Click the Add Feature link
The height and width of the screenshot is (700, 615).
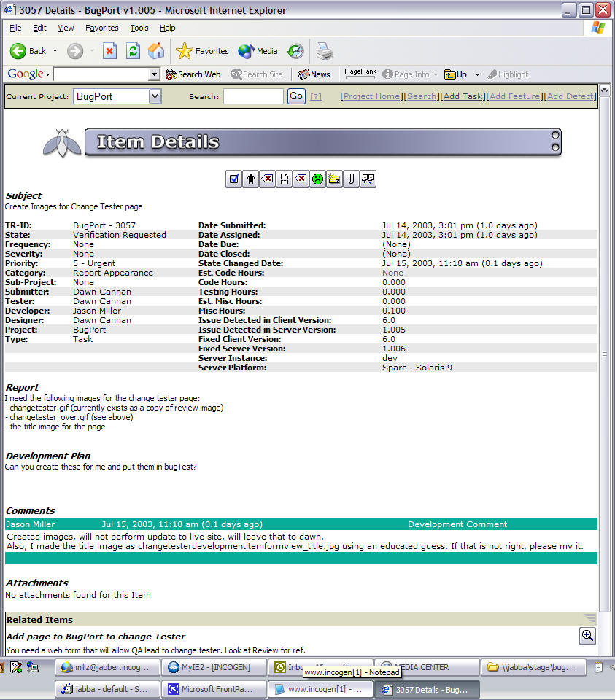point(514,96)
